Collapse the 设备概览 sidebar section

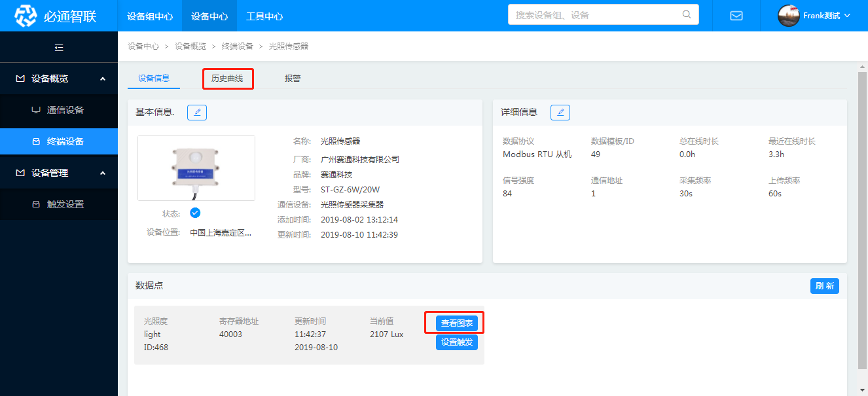pos(103,79)
